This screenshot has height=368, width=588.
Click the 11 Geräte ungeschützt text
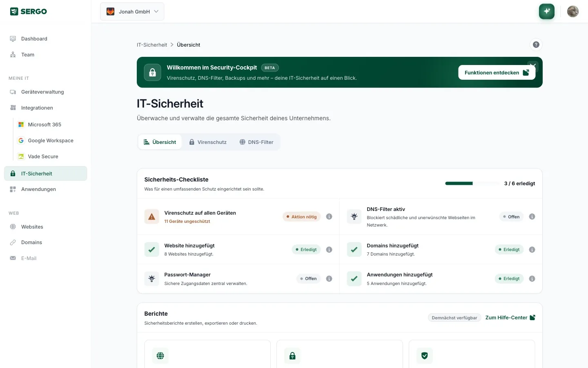coord(187,222)
